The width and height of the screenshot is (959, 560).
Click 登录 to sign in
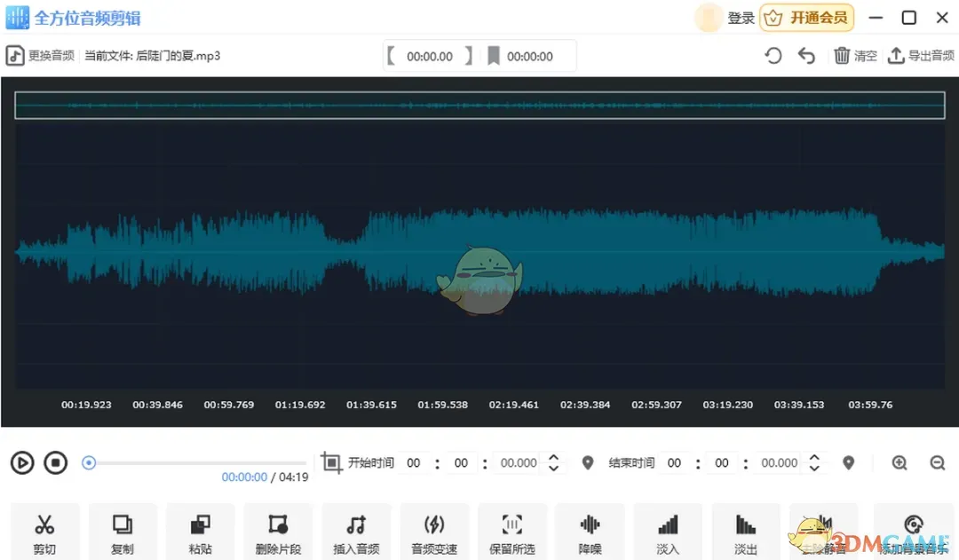pyautogui.click(x=742, y=17)
